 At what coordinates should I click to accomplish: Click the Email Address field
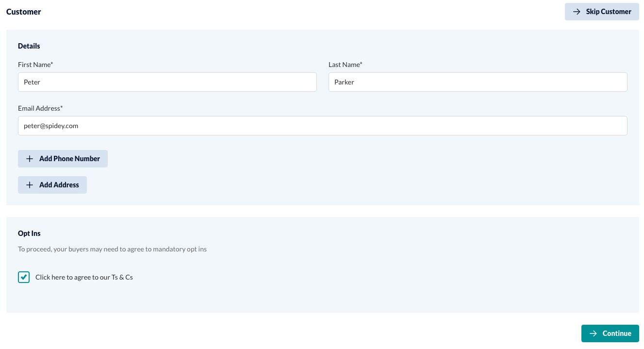[x=323, y=126]
